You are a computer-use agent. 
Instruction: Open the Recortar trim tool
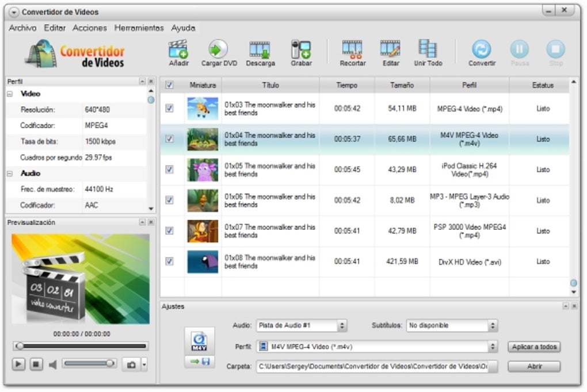pos(352,49)
